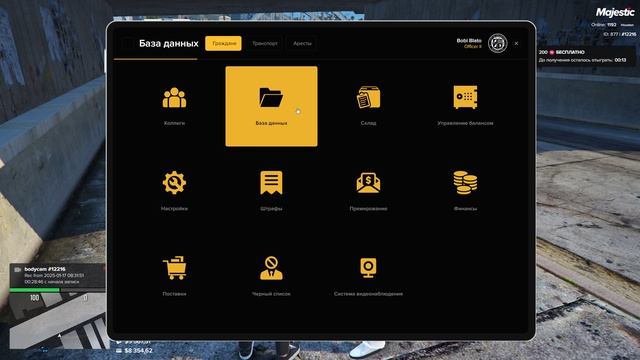Open the Черный список banned person icon
This screenshot has height=360, width=640.
pos(271,268)
